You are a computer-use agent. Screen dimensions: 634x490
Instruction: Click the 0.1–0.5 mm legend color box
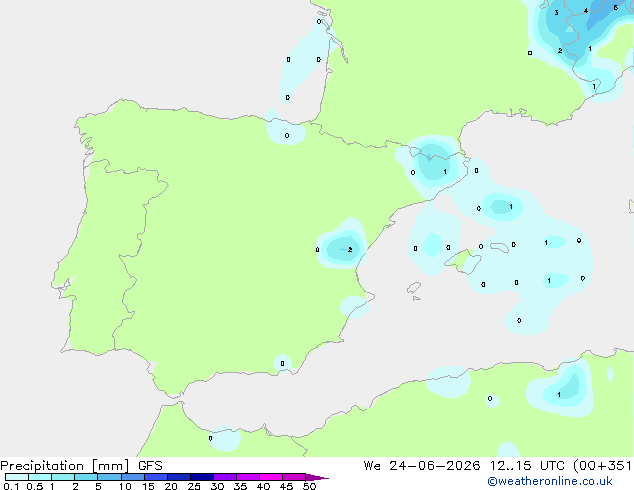tap(17, 477)
